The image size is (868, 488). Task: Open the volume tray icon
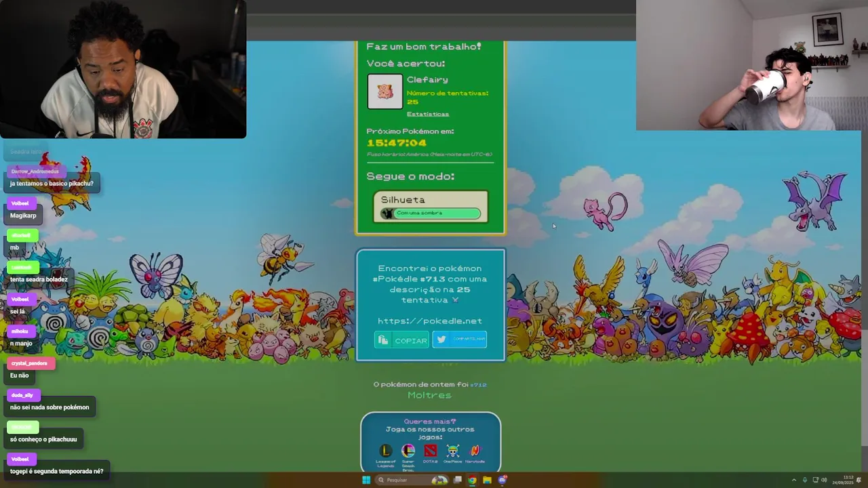[824, 480]
